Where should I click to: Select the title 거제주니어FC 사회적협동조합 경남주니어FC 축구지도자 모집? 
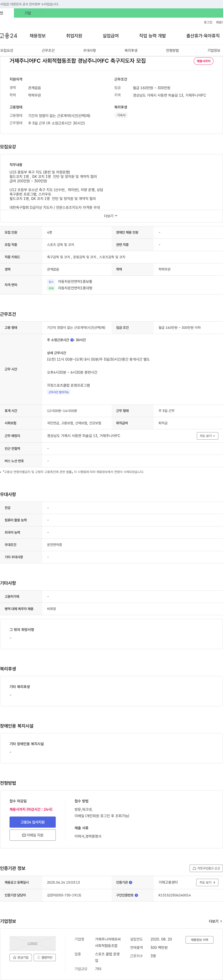point(78,61)
